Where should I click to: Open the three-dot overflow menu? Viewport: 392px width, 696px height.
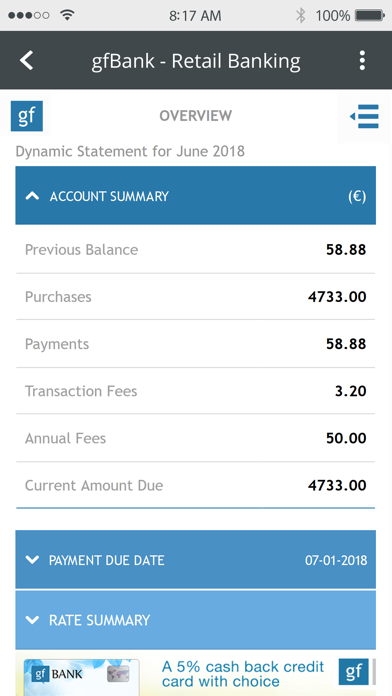point(362,60)
